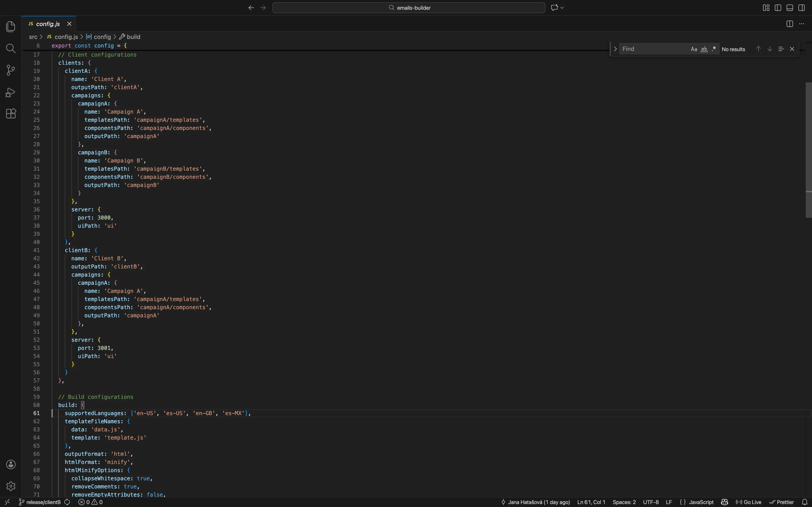Open the editor More Actions menu
812x507 pixels.
(x=802, y=24)
